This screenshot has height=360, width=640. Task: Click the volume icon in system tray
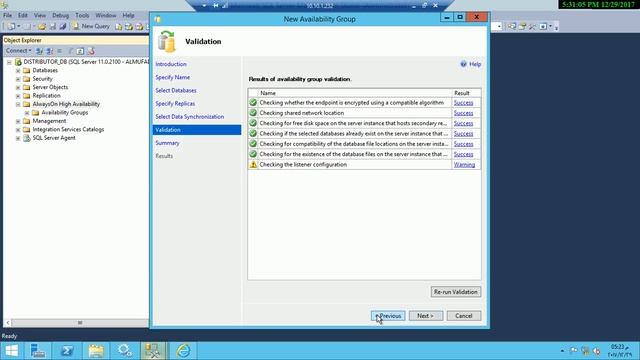pyautogui.click(x=596, y=351)
